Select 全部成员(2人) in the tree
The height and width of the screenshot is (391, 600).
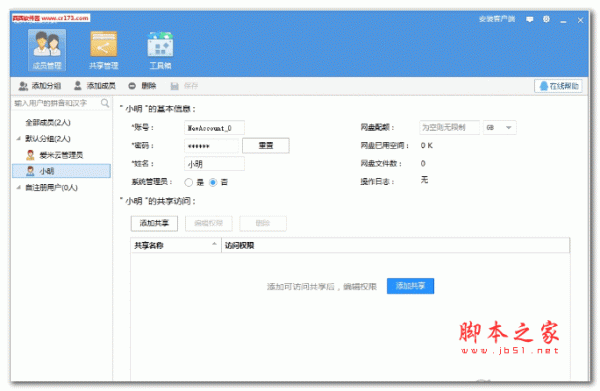click(x=48, y=122)
